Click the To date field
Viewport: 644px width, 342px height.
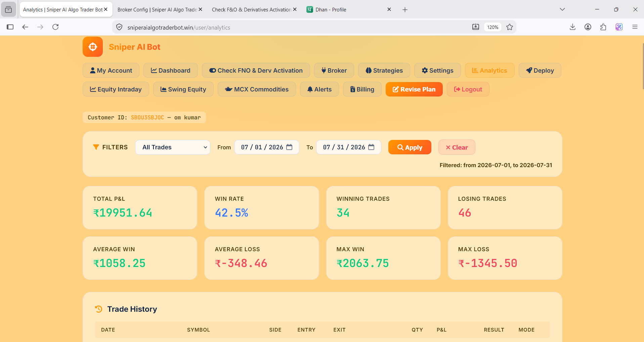[x=349, y=147]
